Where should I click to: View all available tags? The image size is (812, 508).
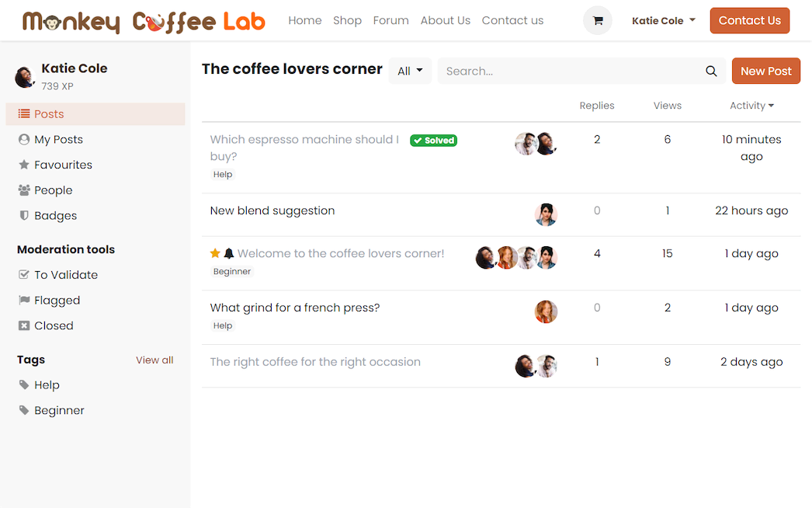[x=154, y=360]
